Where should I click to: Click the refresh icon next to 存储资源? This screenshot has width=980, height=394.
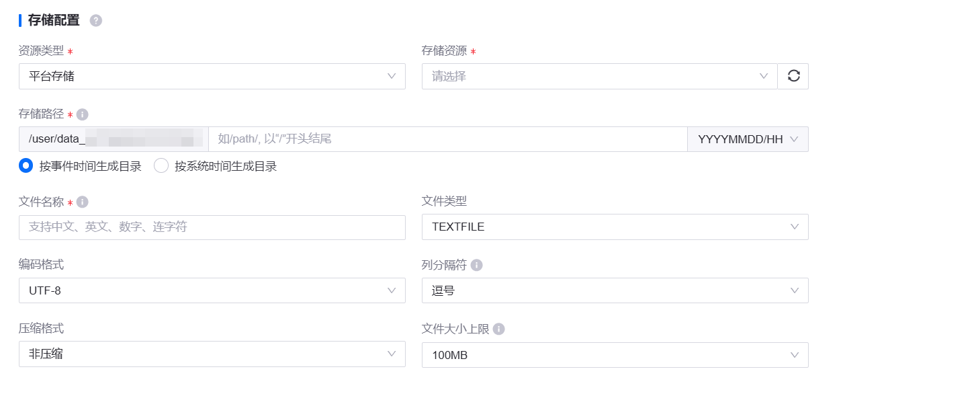point(793,76)
